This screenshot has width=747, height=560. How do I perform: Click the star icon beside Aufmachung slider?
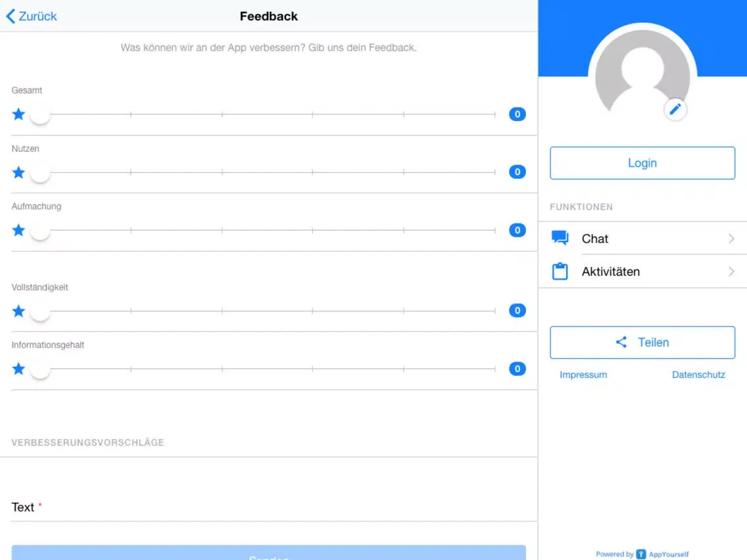(x=18, y=231)
